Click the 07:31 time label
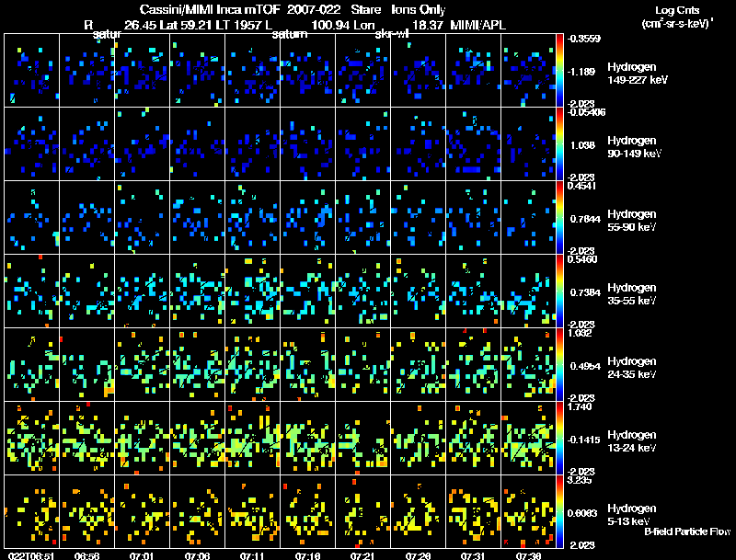736x560 pixels. coord(473,555)
